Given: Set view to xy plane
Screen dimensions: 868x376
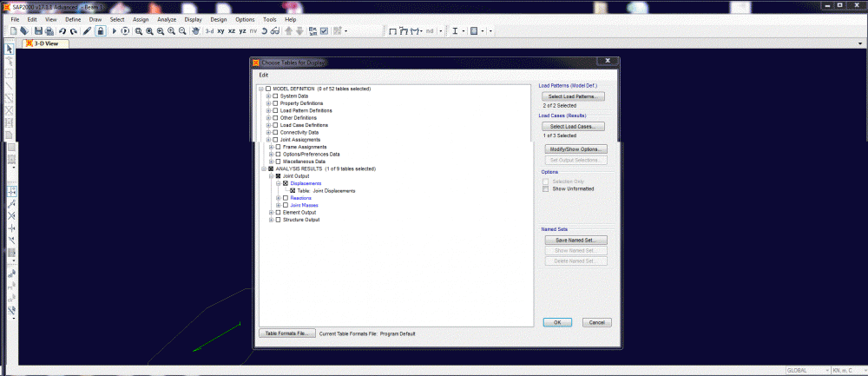Looking at the screenshot, I should (x=220, y=31).
